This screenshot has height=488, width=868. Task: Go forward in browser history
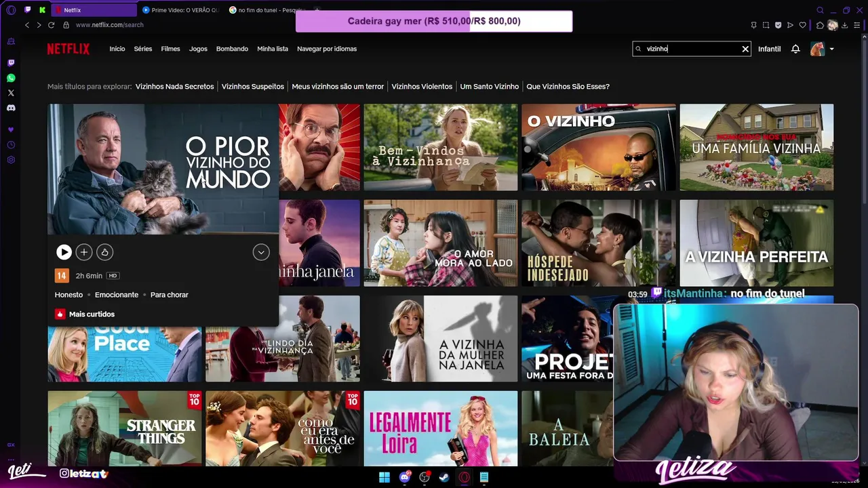tap(39, 25)
